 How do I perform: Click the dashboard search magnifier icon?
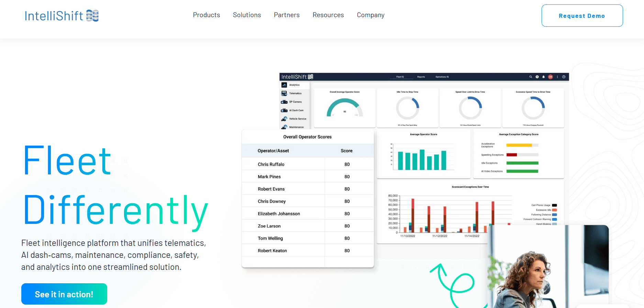531,77
